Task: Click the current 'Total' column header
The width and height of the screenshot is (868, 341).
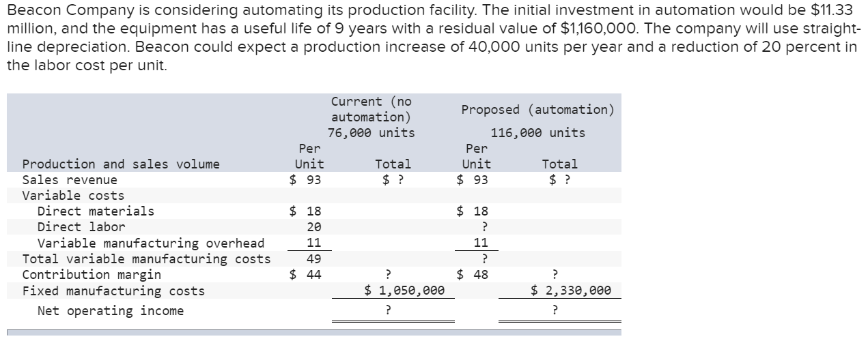Action: coord(393,164)
